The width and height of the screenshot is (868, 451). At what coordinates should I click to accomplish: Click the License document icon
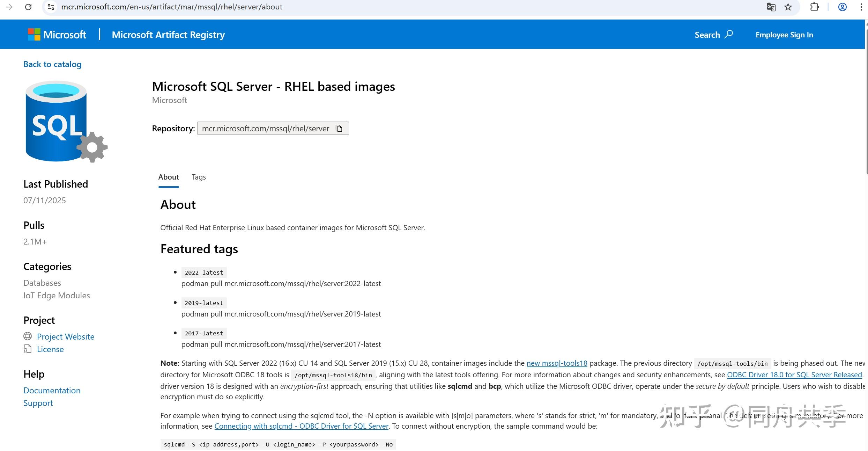coord(28,349)
